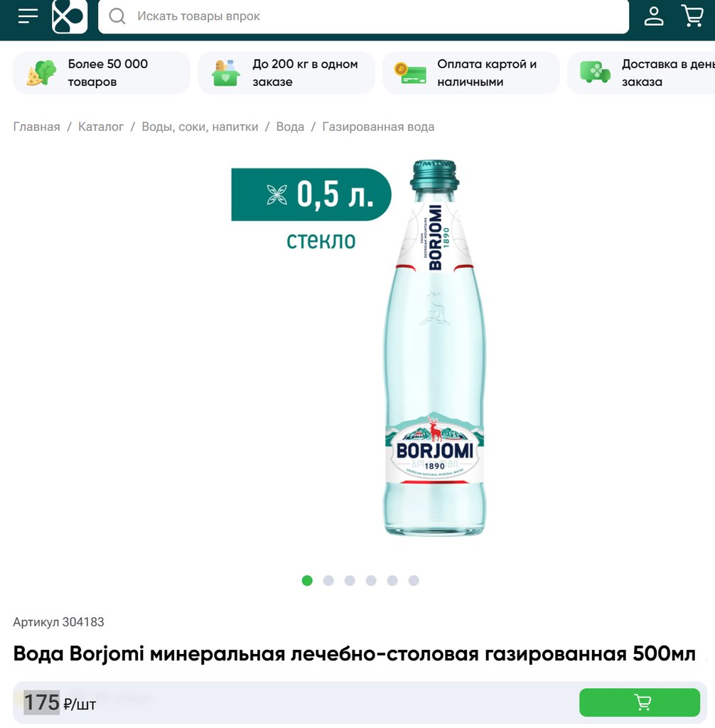Open the hamburger menu icon

[28, 16]
